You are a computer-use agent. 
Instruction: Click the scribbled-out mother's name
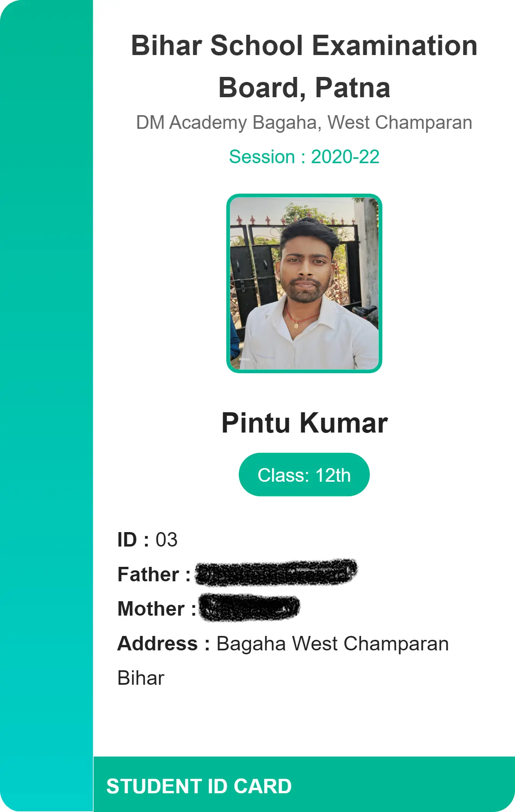[x=249, y=607]
